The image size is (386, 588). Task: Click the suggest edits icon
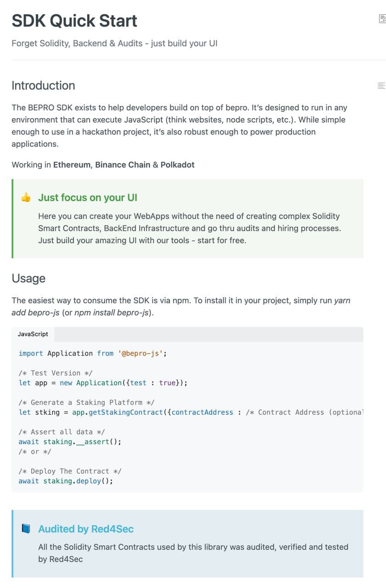[x=381, y=19]
